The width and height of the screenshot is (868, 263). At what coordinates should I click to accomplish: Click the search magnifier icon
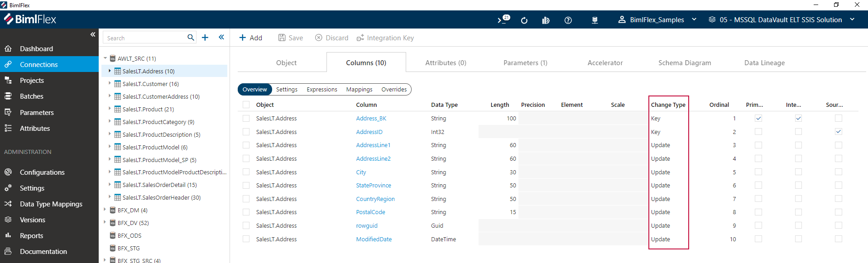(x=191, y=38)
